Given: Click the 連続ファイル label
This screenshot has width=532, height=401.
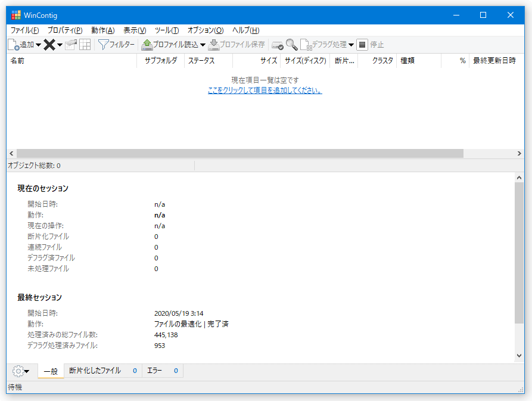Looking at the screenshot, I should coord(45,247).
